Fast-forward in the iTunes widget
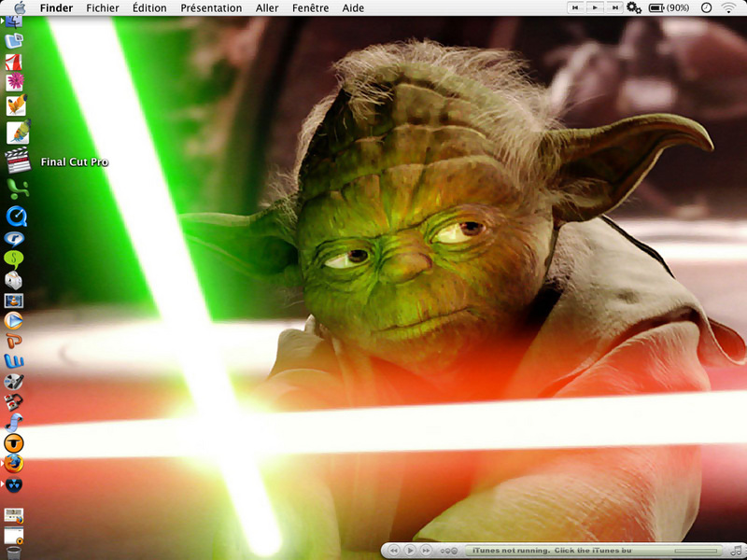This screenshot has height=560, width=747. coord(426,551)
